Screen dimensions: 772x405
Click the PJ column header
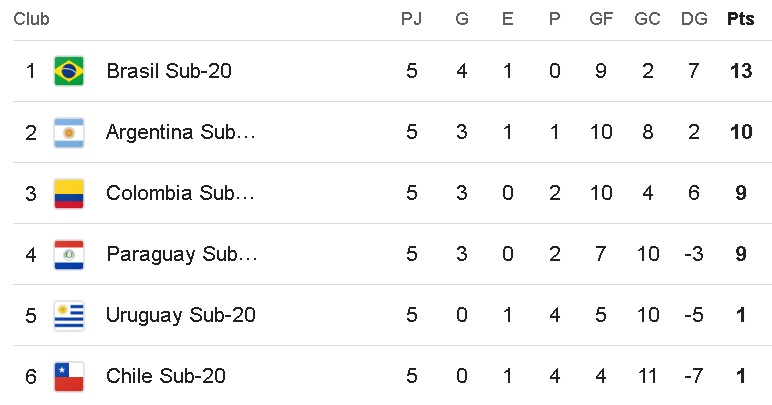[x=412, y=19]
